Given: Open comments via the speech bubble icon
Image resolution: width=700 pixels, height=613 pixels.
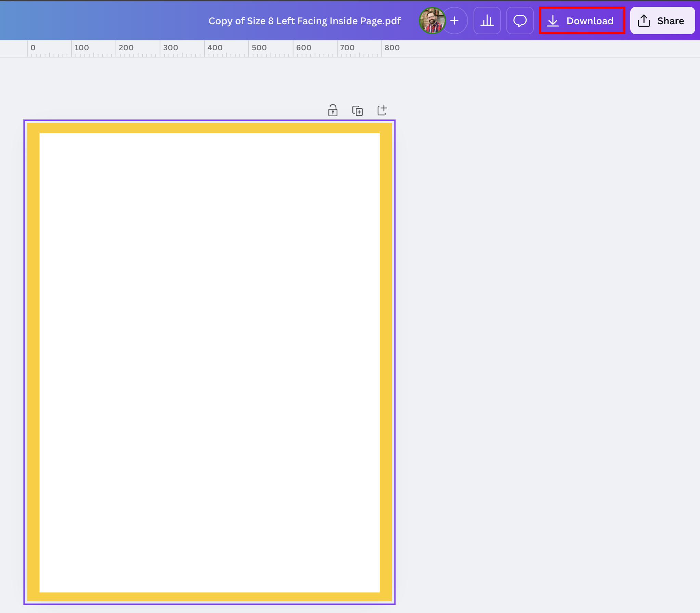Looking at the screenshot, I should 520,21.
